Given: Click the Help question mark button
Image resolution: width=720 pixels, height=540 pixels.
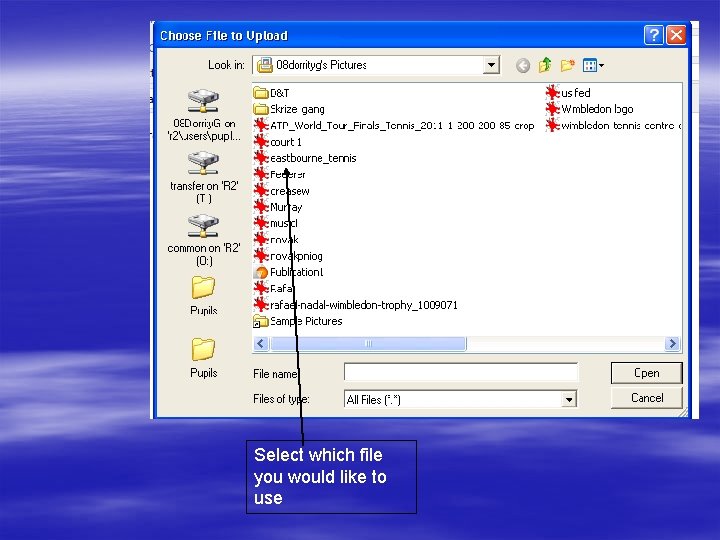Looking at the screenshot, I should pyautogui.click(x=654, y=35).
